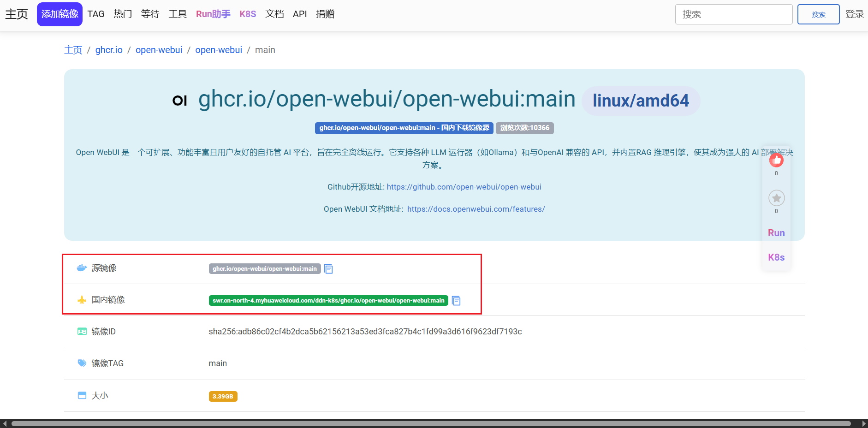Screen dimensions: 868x428
Task: Click the 3.39GB size badge
Action: click(223, 396)
